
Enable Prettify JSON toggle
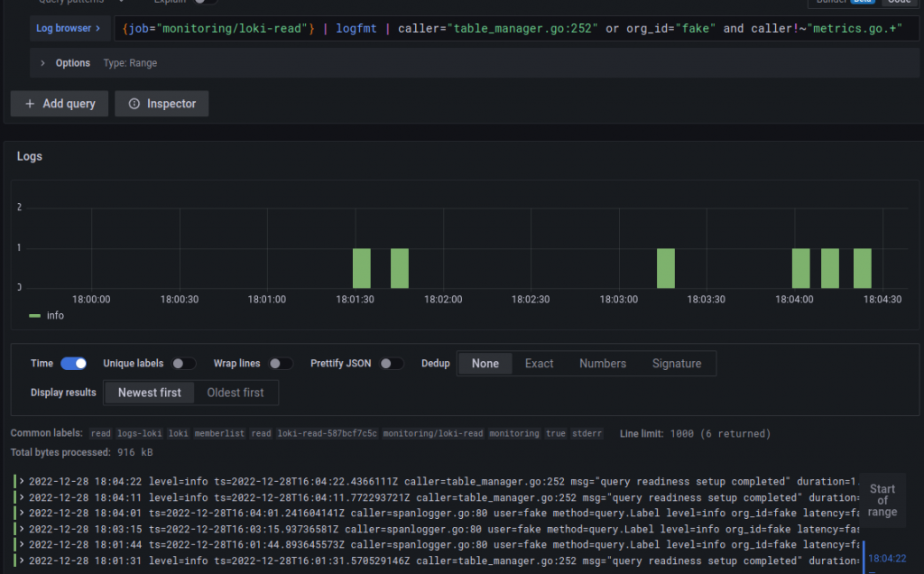tap(391, 364)
